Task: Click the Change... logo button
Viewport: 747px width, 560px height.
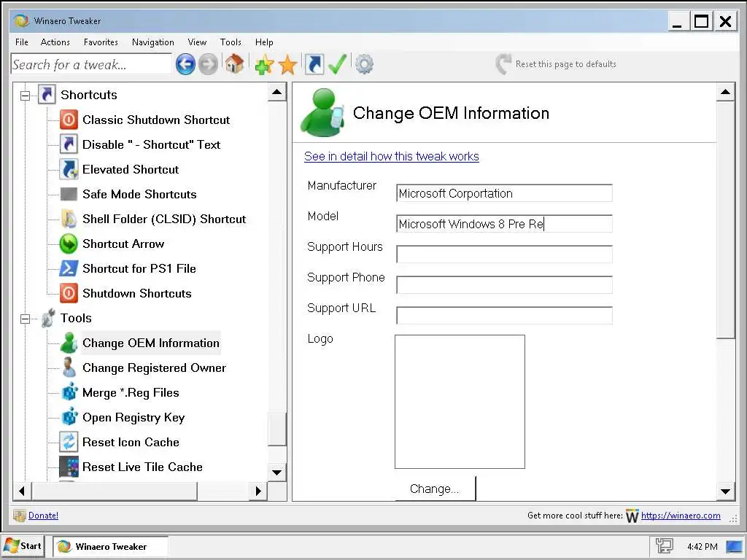Action: [435, 489]
